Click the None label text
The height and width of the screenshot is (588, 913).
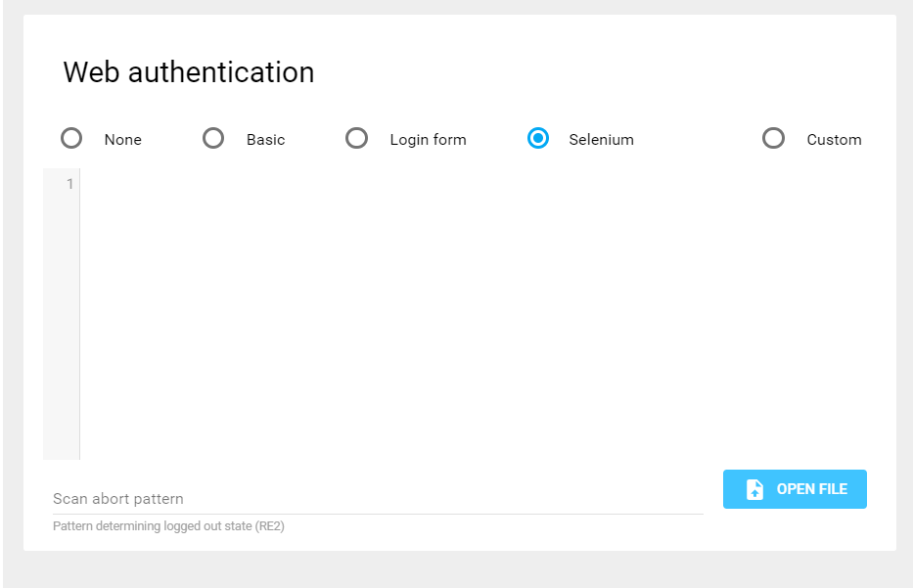(122, 139)
